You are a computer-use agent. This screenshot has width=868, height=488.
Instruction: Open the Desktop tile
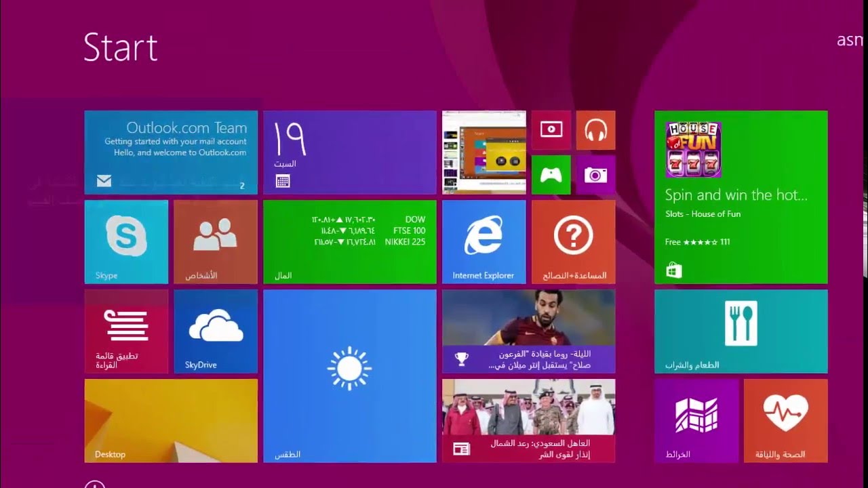click(x=171, y=421)
